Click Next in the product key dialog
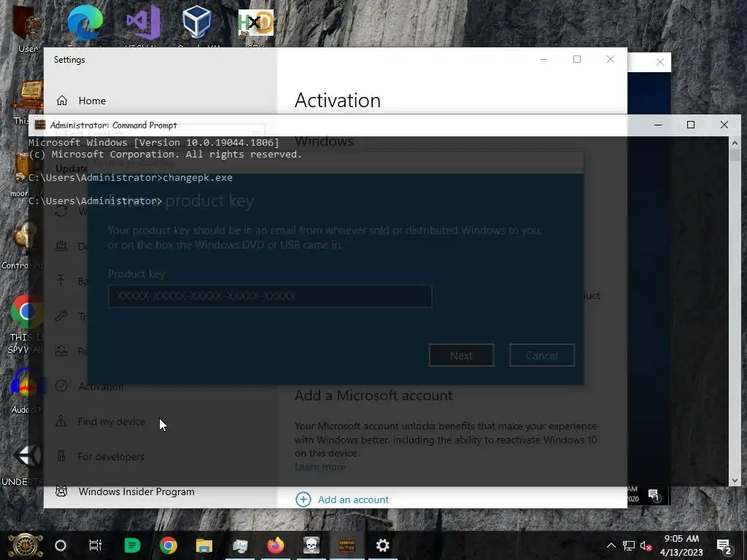 [x=462, y=355]
